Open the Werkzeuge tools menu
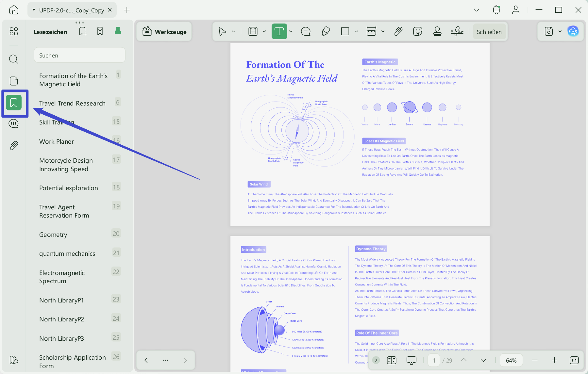The image size is (588, 374). 164,32
